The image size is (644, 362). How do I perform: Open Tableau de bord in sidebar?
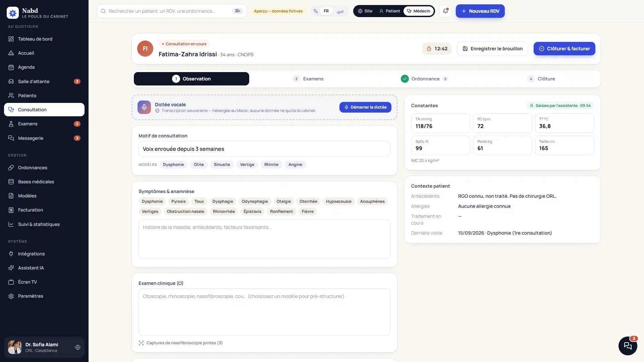pos(44,39)
